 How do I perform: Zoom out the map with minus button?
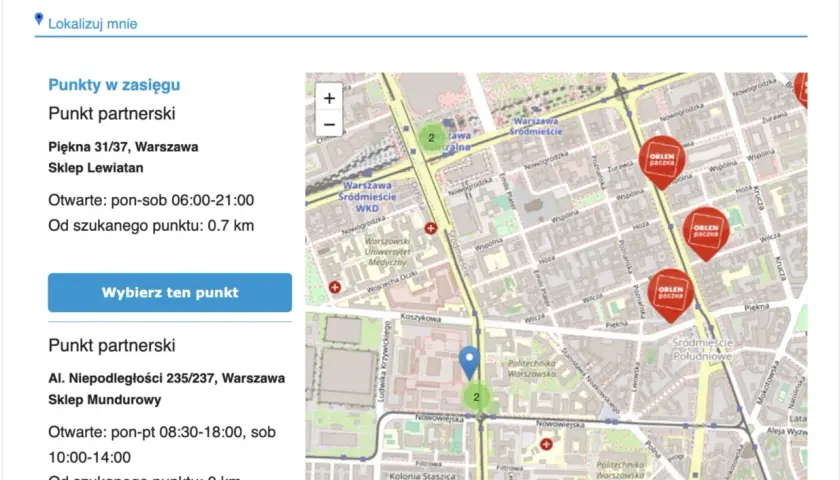[329, 124]
